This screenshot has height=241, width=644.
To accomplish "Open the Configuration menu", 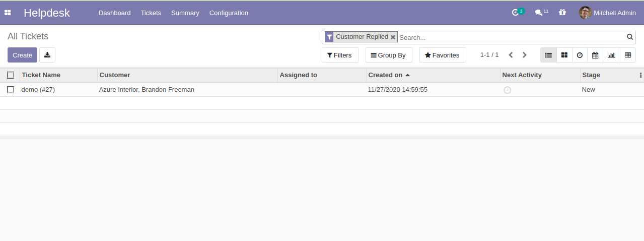I will 229,13.
